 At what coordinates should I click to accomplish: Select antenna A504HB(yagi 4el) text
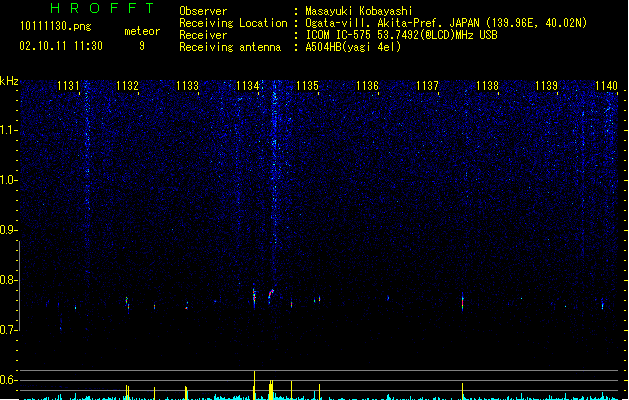click(353, 47)
